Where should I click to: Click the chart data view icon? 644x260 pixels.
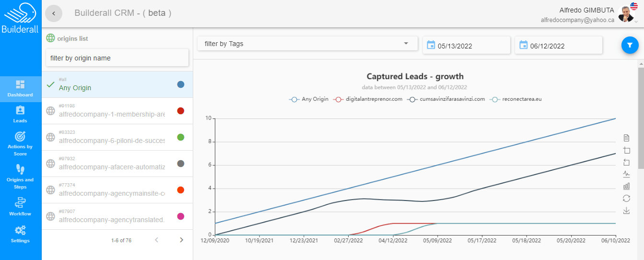(x=626, y=138)
